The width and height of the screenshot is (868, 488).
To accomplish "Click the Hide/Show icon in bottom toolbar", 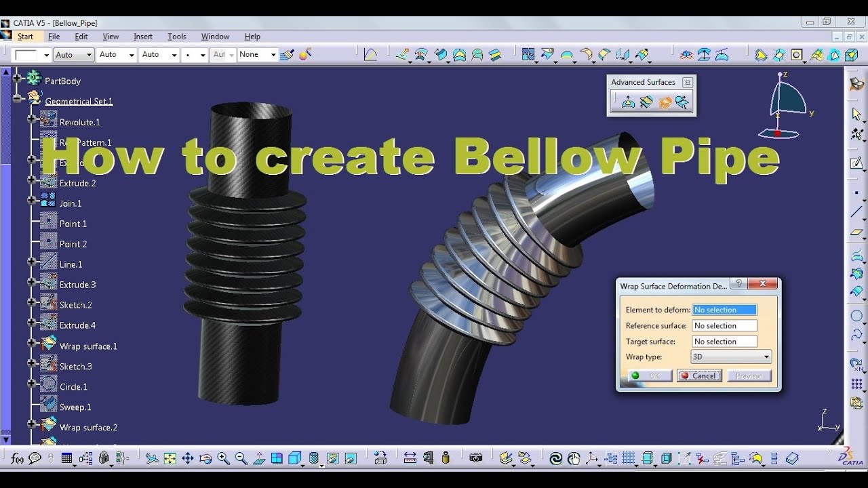I will pyautogui.click(x=333, y=459).
